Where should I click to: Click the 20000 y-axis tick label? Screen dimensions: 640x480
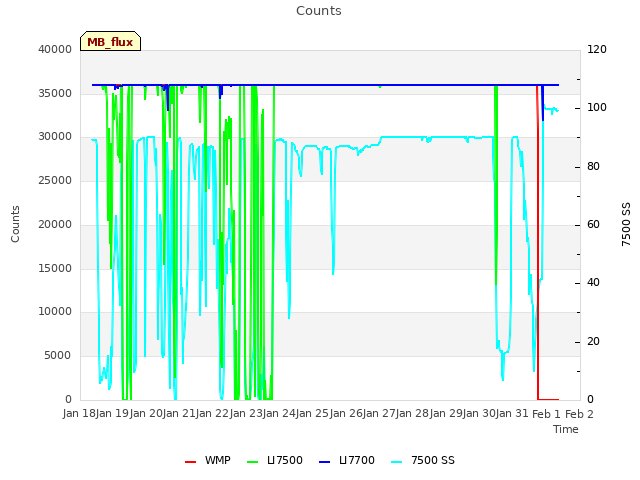click(x=55, y=224)
